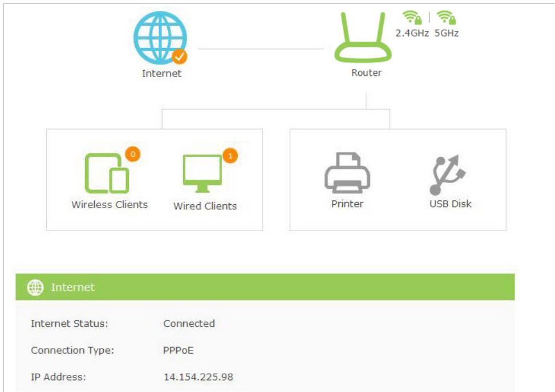Open the Wired Clients monitor icon
This screenshot has width=555, height=392.
coord(202,173)
